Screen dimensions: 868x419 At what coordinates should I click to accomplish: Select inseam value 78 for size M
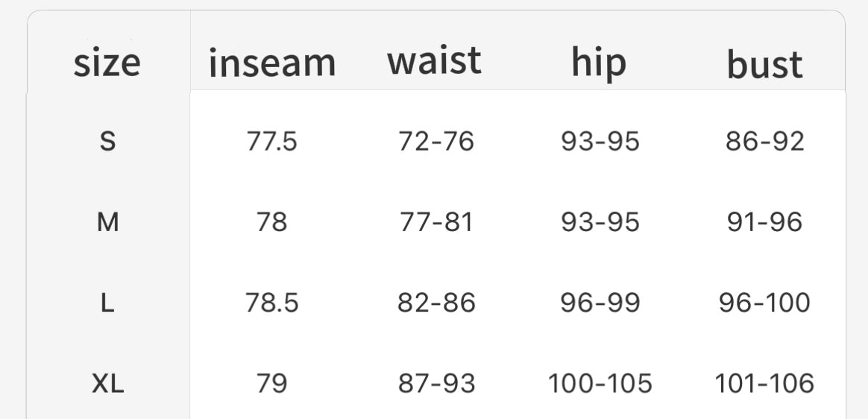[272, 221]
